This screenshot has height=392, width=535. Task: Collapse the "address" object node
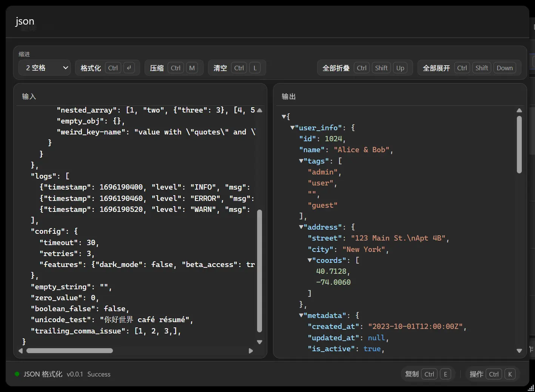coord(301,227)
